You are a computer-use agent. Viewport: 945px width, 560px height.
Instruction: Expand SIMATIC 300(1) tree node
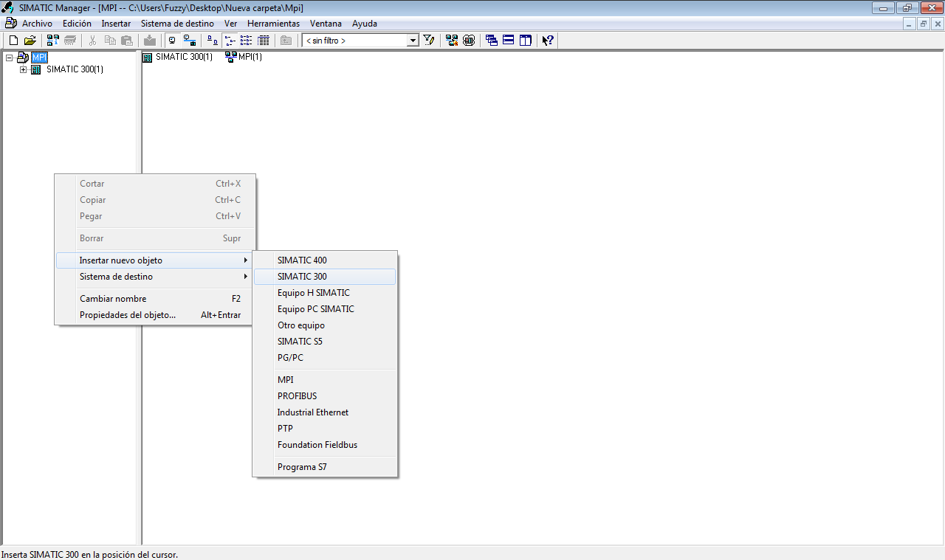point(24,69)
